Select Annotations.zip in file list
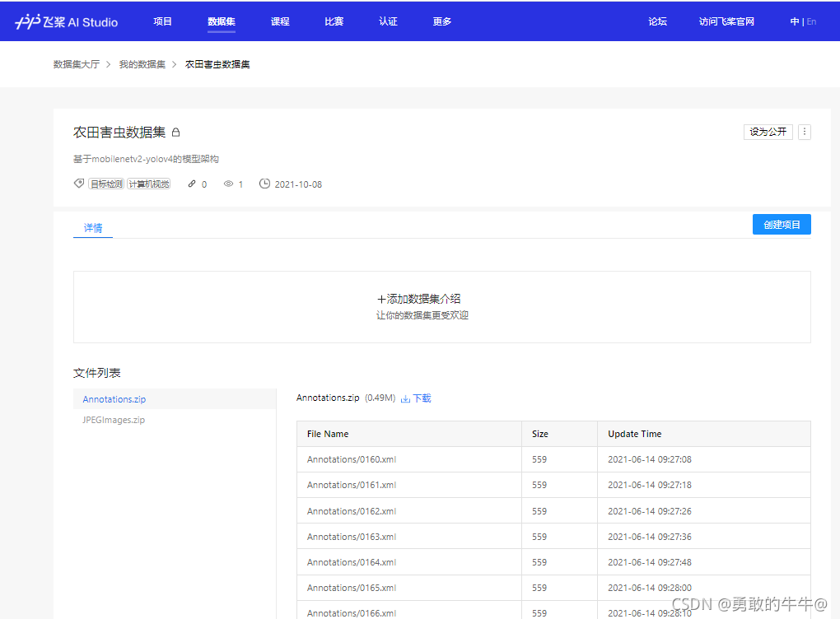 [x=175, y=399]
